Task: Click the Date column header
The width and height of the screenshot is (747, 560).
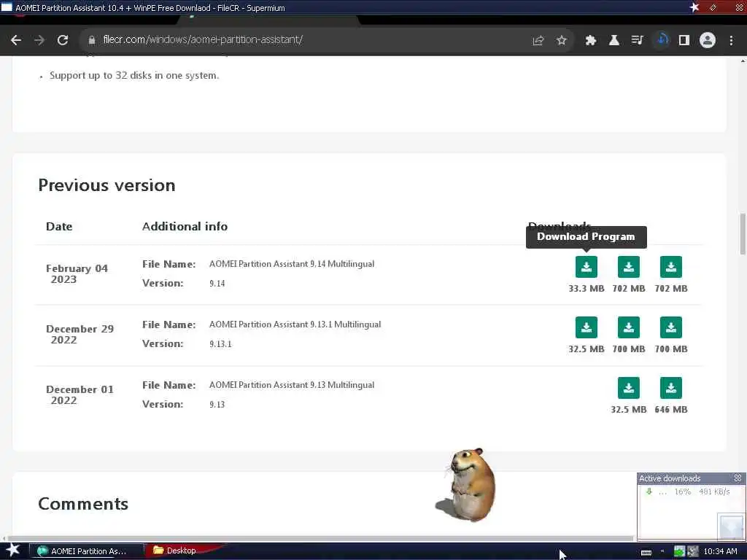Action: click(59, 226)
